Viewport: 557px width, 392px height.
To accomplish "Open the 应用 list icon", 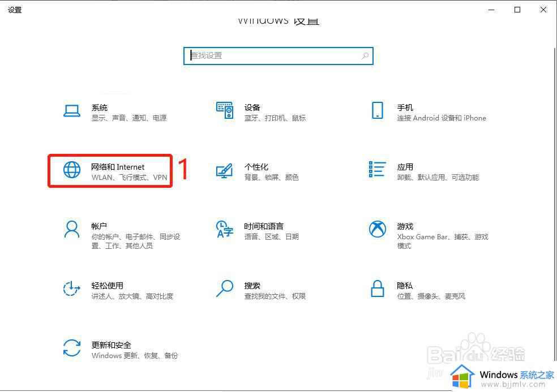I will [377, 169].
